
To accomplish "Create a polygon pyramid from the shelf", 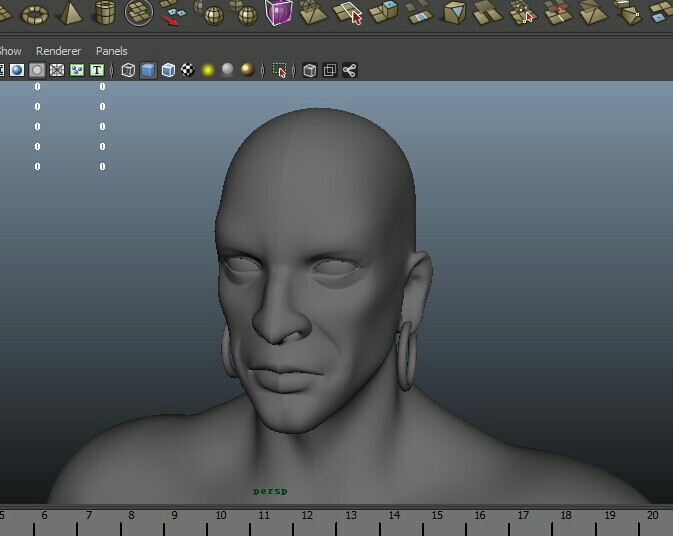I will pyautogui.click(x=70, y=13).
